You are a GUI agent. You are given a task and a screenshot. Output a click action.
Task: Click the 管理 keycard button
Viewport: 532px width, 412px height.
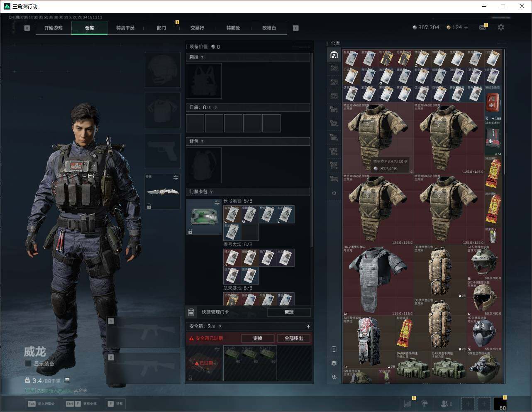(x=289, y=312)
